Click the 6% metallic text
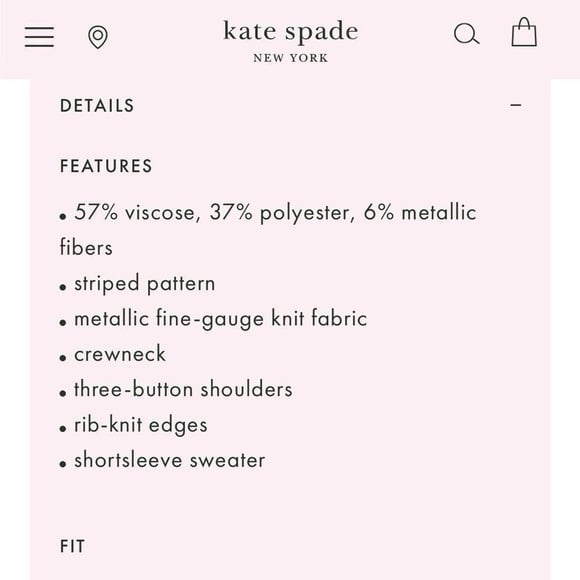580x580 pixels. click(x=420, y=212)
